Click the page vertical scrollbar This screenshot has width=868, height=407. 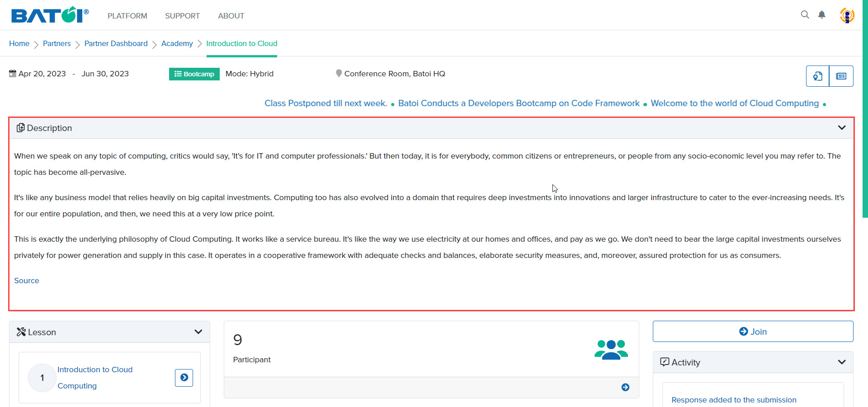[865, 108]
